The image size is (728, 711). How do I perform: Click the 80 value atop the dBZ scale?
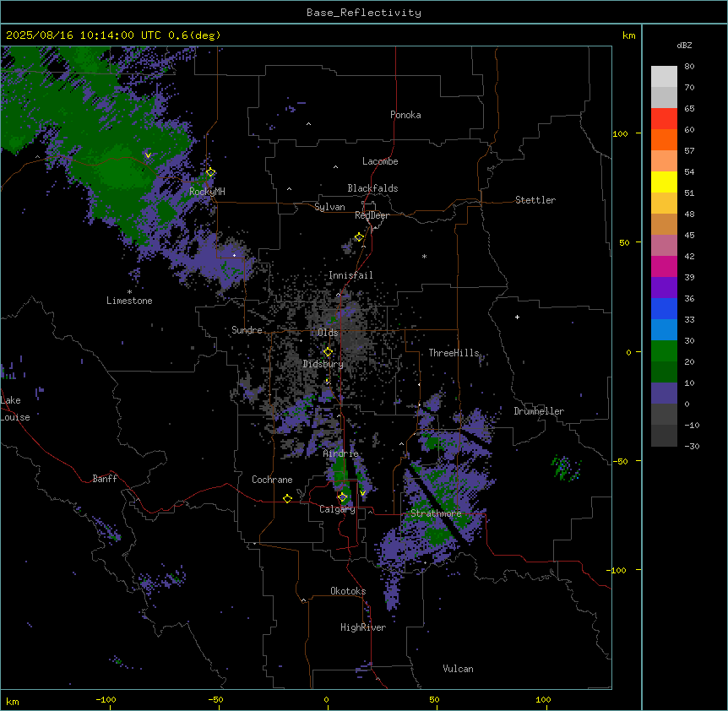689,67
